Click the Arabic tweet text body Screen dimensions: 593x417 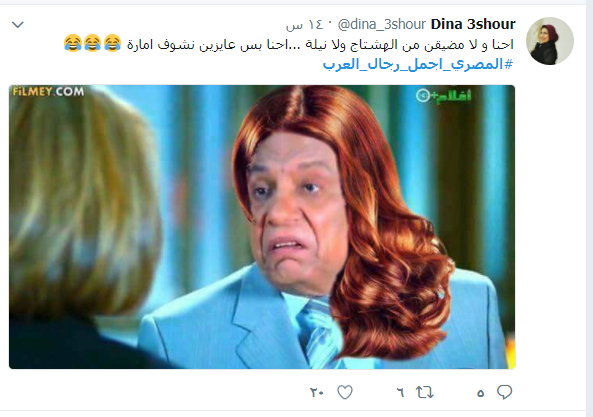pyautogui.click(x=320, y=45)
